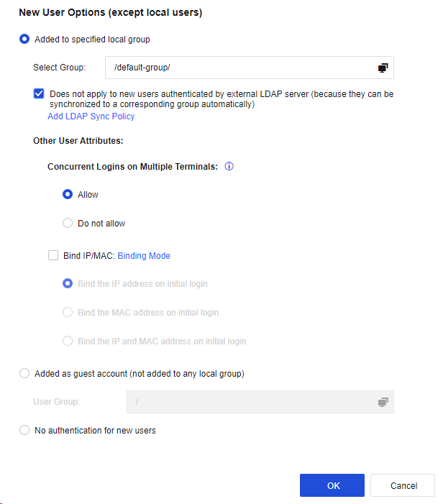438x504 pixels.
Task: Select 'Added to specified local group' option
Action: 24,40
